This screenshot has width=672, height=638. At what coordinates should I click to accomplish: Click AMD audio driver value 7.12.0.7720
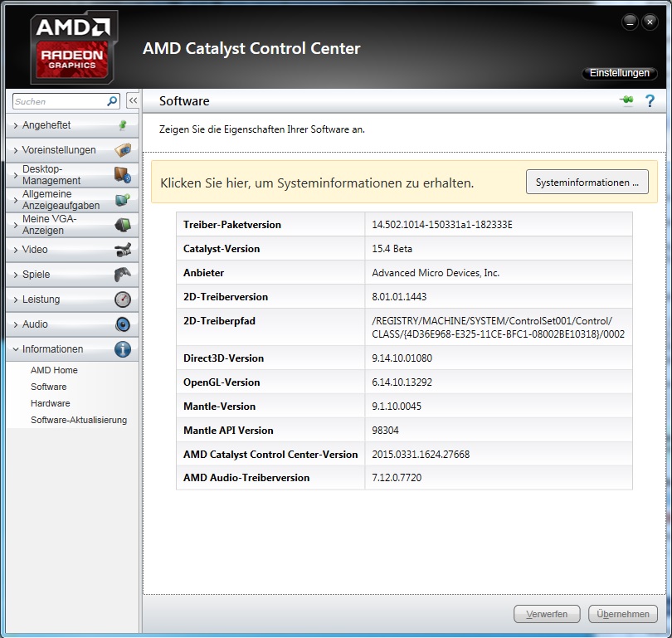pyautogui.click(x=397, y=477)
